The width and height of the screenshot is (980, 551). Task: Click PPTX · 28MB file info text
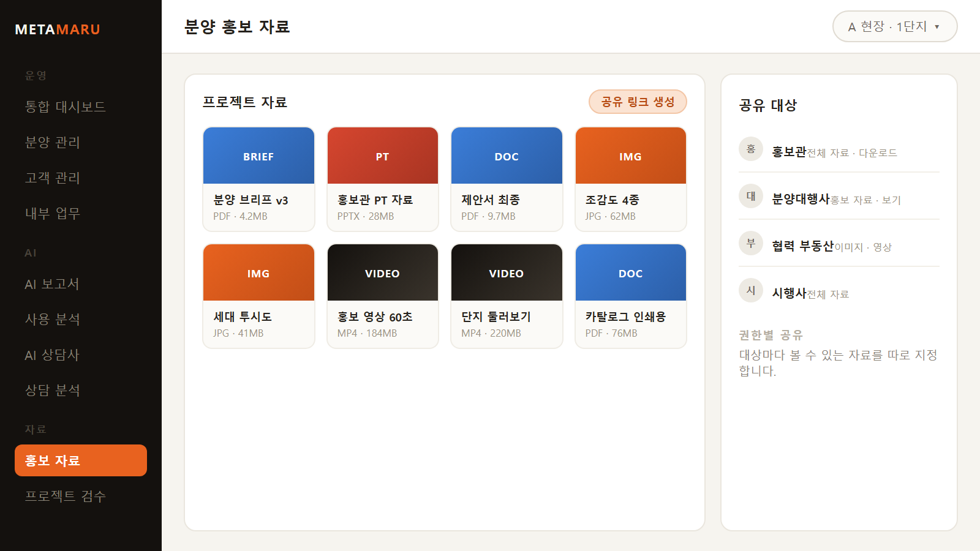(x=366, y=216)
